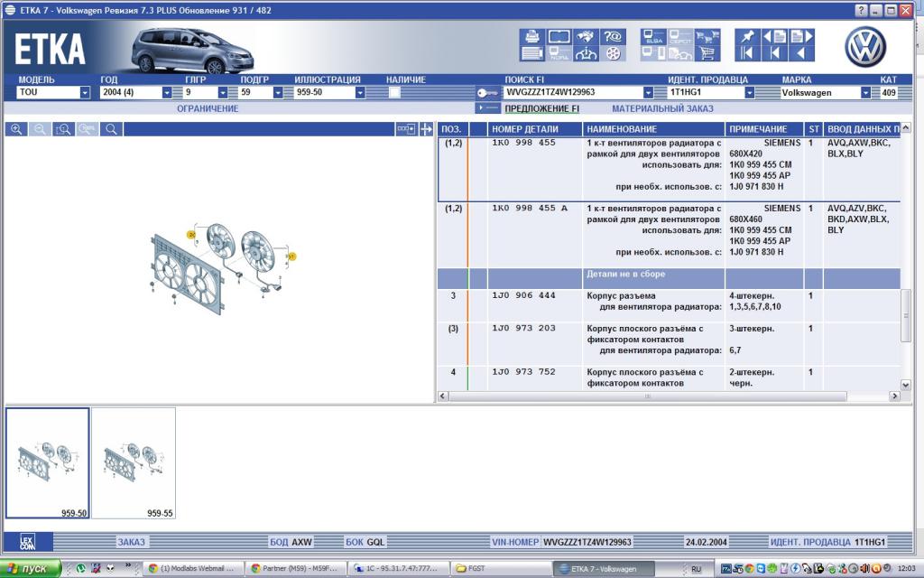The width and height of the screenshot is (924, 578).
Task: Click the Номер детали column header
Action: pyautogui.click(x=534, y=129)
